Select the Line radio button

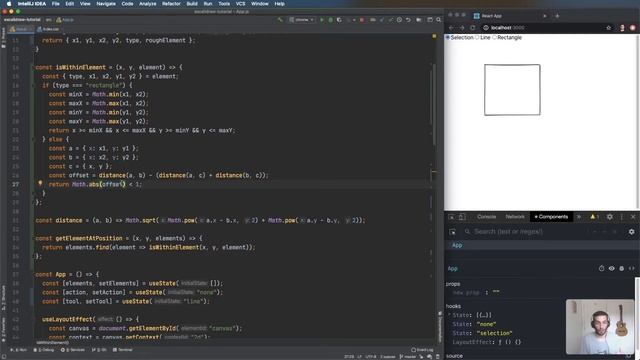point(477,38)
